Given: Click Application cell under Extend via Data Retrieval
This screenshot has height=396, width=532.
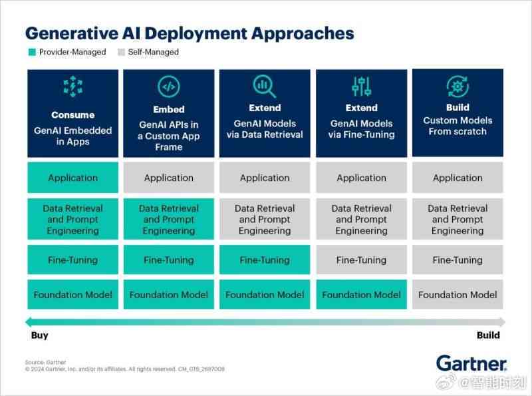Looking at the screenshot, I should 265,178.
